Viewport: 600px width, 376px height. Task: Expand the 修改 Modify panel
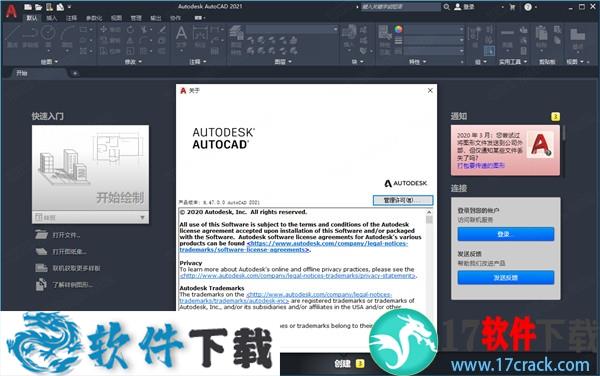[x=133, y=62]
